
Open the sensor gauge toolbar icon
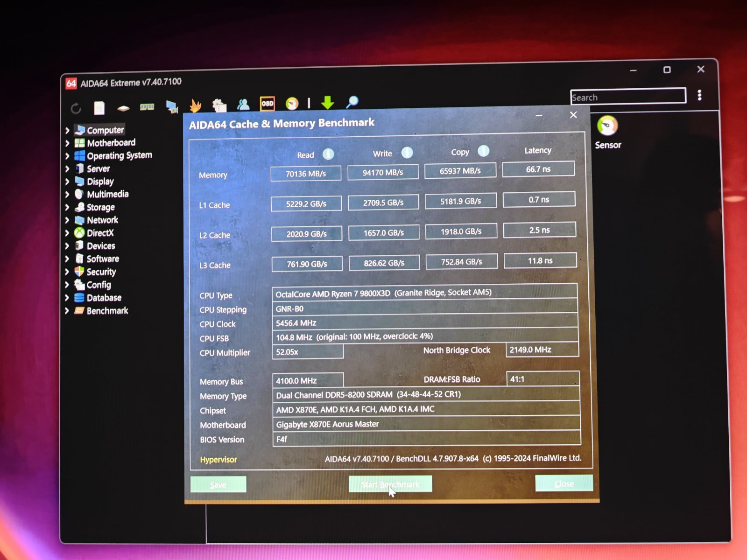292,103
